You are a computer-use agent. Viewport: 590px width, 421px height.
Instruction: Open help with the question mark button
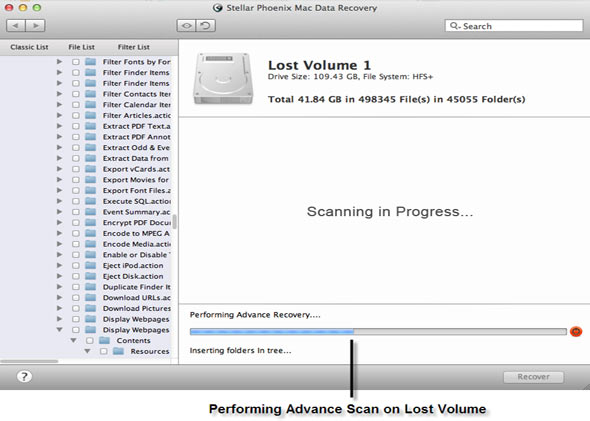[x=24, y=376]
